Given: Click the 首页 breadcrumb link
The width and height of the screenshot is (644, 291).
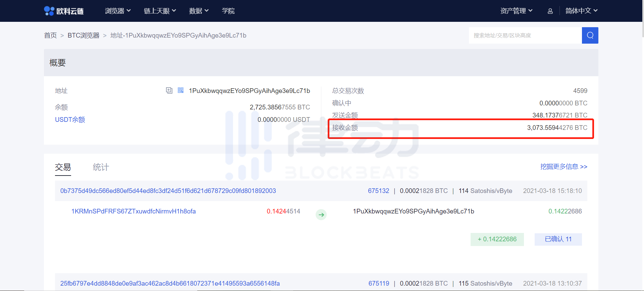Looking at the screenshot, I should pos(50,36).
